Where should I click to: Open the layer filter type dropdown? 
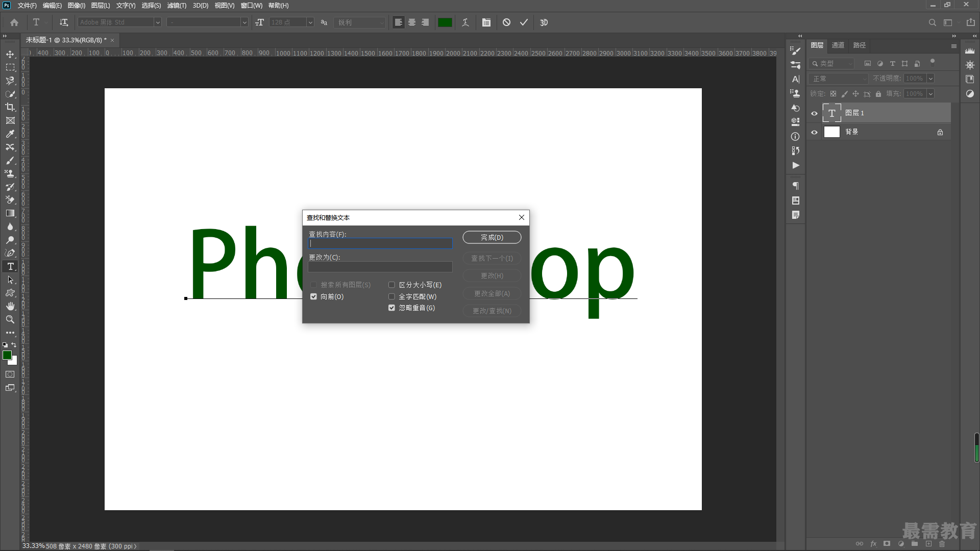click(832, 64)
